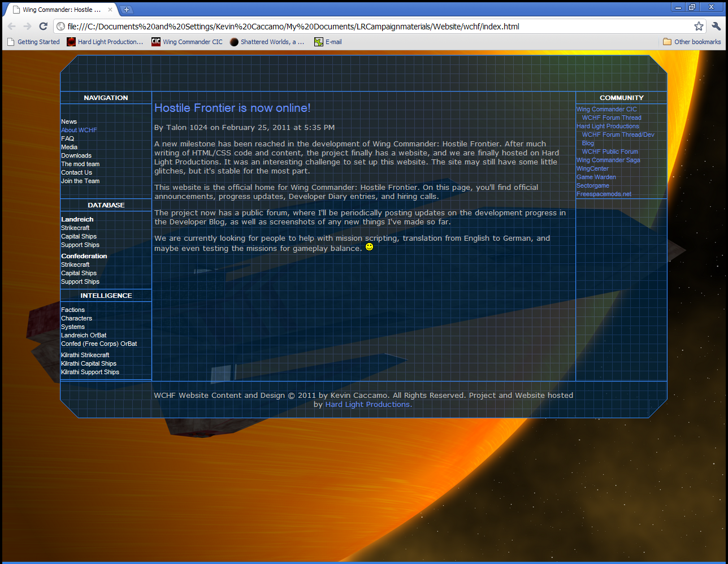Viewport: 728px width, 564px height.
Task: View the Kilrathi Strikecraft intelligence page
Action: (x=85, y=355)
